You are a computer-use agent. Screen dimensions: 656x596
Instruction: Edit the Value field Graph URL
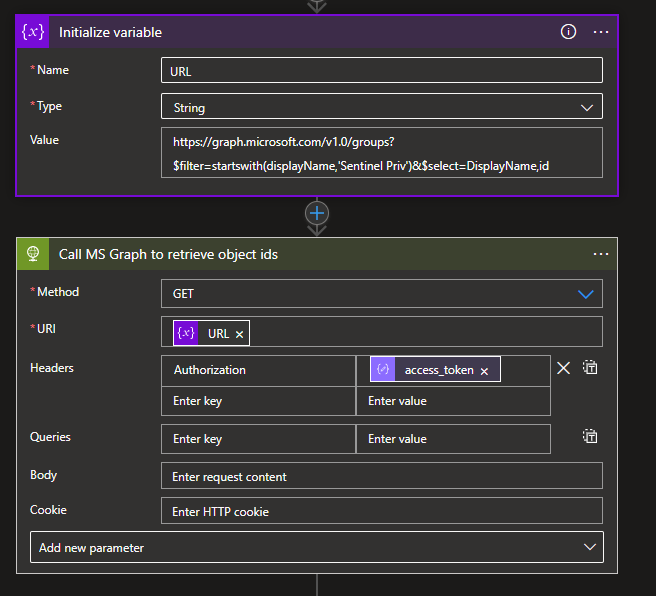381,153
